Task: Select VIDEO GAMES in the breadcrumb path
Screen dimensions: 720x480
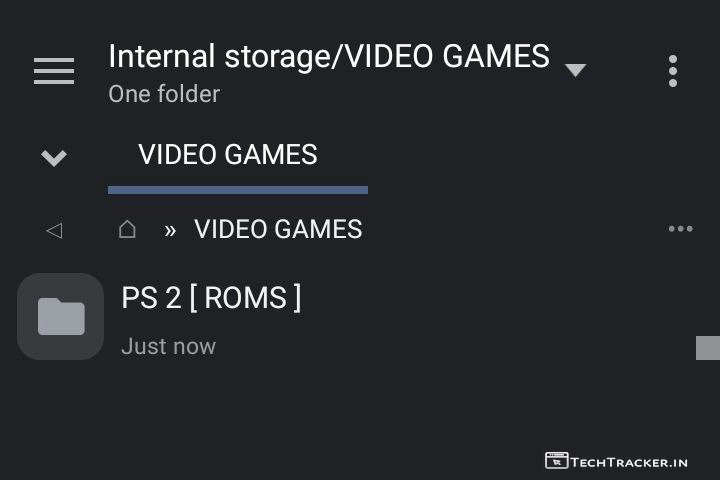Action: pos(278,229)
